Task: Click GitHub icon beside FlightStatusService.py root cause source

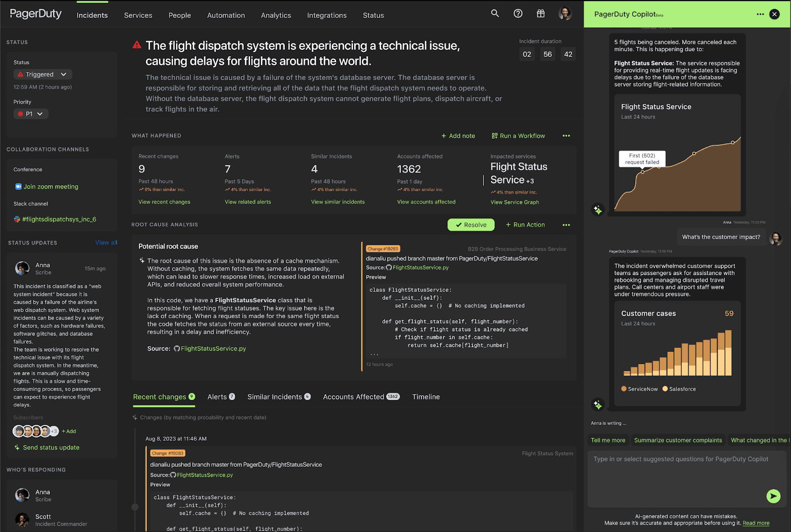Action: [x=176, y=349]
